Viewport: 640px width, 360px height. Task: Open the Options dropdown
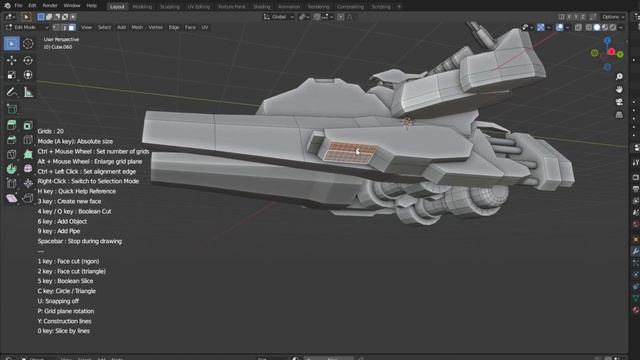tap(613, 17)
